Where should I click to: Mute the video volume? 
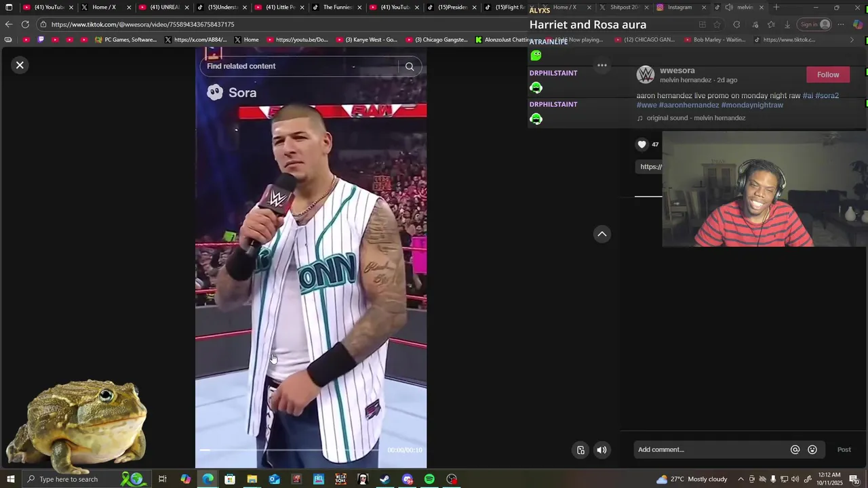tap(601, 450)
